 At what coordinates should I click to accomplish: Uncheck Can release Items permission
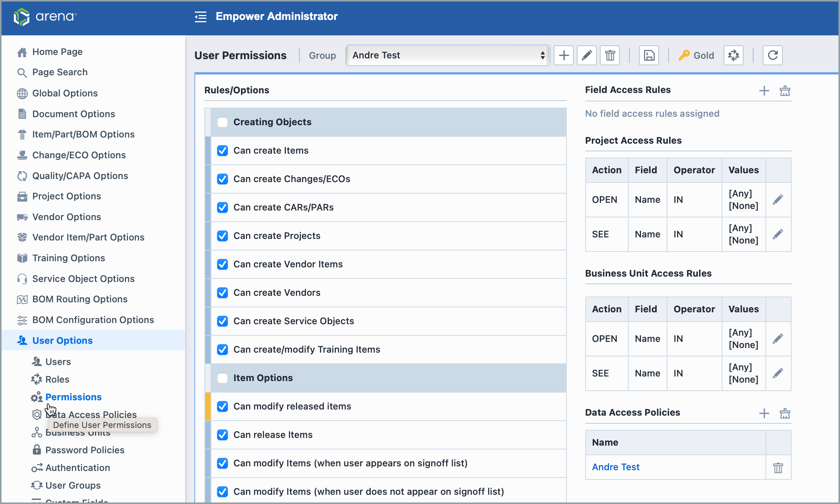click(222, 434)
